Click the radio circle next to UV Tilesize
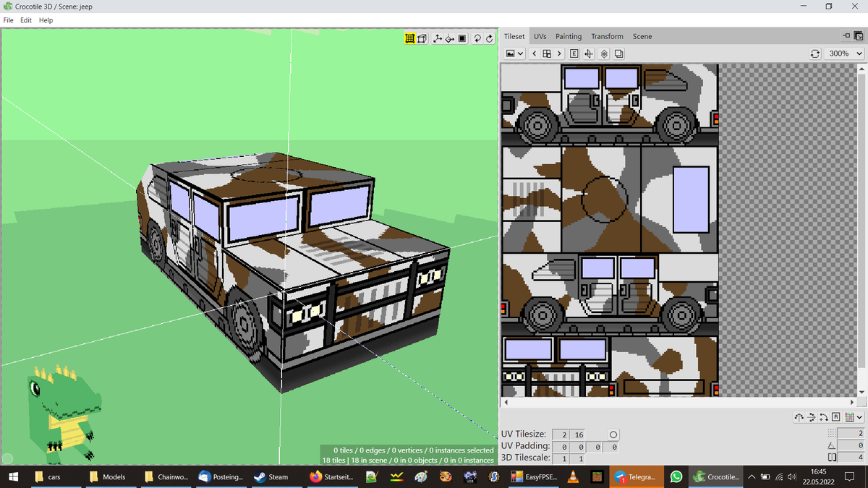 click(613, 435)
